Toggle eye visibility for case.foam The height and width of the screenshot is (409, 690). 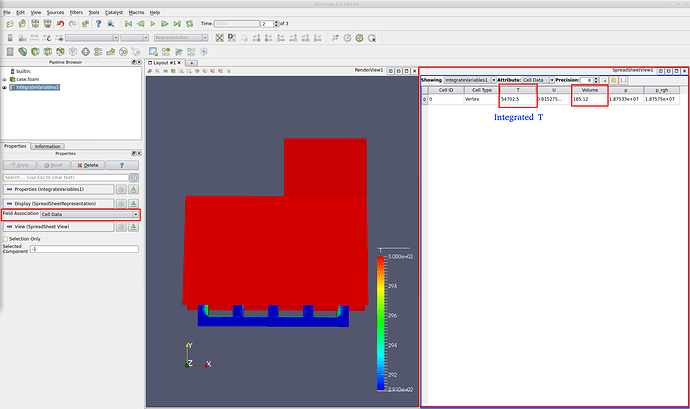pos(5,80)
